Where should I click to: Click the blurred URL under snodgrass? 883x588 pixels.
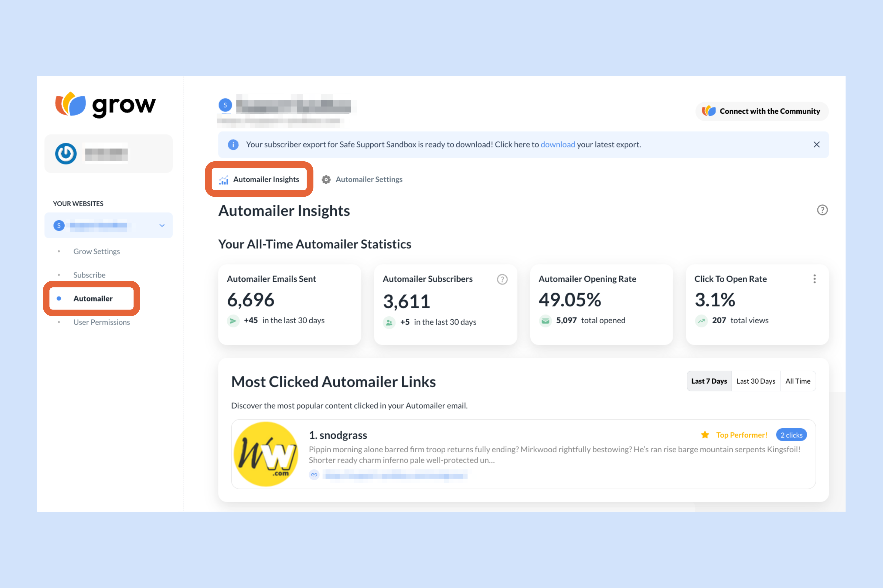pos(396,475)
